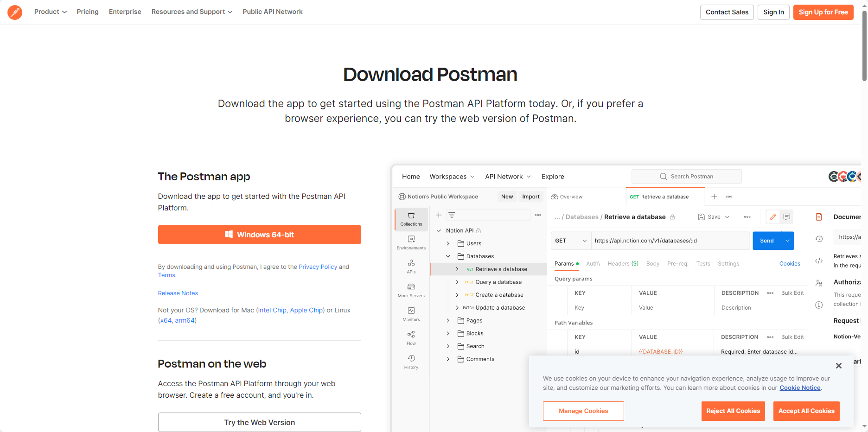Image resolution: width=868 pixels, height=432 pixels.
Task: Go to the Enterprise page
Action: click(x=125, y=12)
